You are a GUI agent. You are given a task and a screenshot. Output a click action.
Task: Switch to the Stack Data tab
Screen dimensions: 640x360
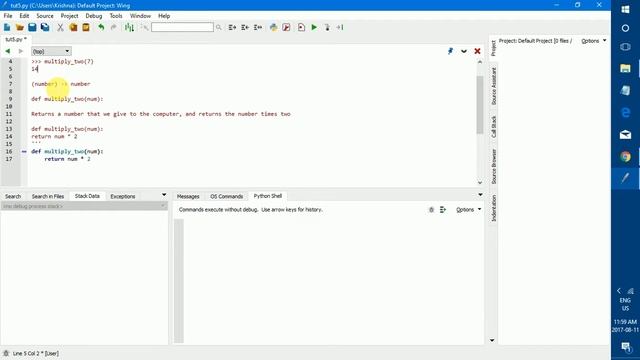pos(87,196)
